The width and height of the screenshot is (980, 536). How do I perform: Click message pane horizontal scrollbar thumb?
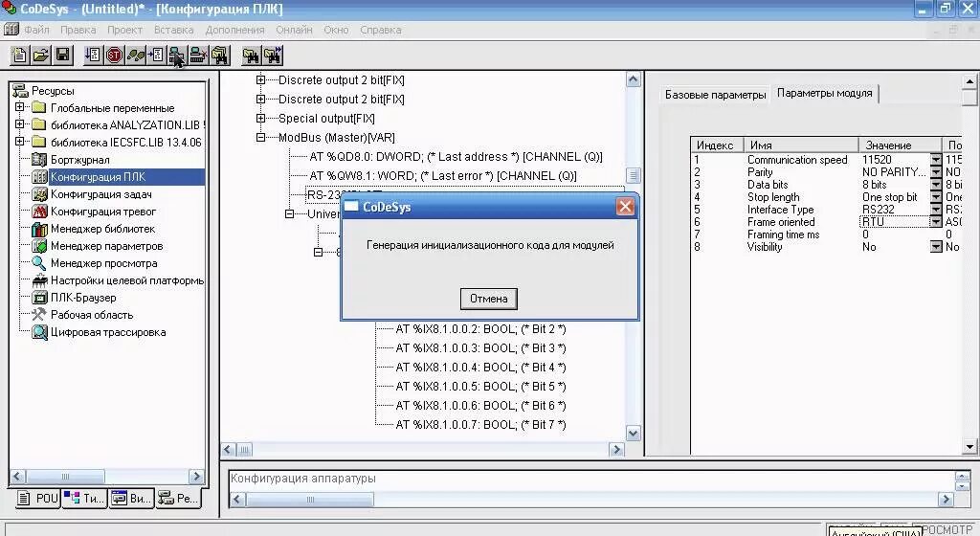tap(310, 499)
